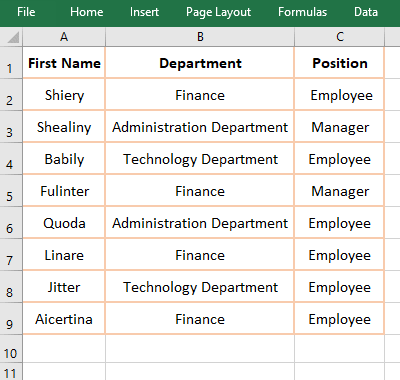Select row 11 header
Viewport: 400px width, 380px height.
point(11,372)
